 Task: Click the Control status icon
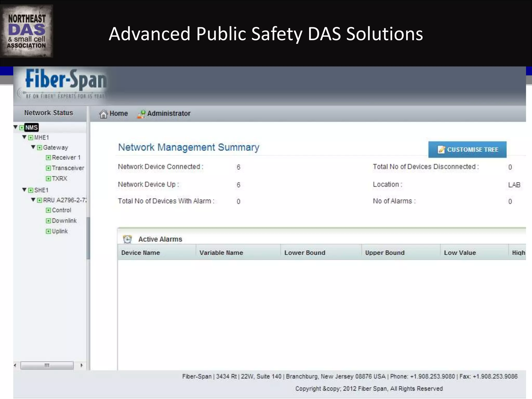pyautogui.click(x=48, y=210)
